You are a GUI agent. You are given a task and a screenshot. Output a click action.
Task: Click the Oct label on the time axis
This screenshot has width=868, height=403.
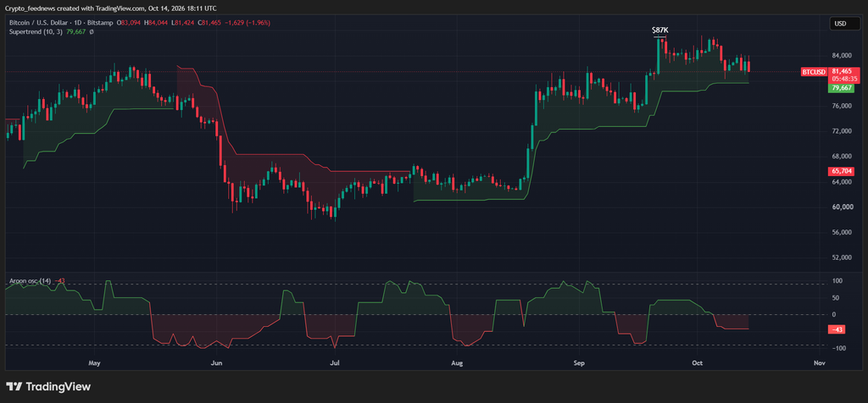pos(697,364)
